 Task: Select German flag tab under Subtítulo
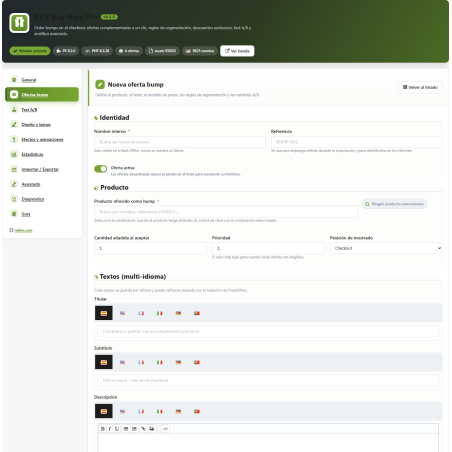(x=178, y=362)
